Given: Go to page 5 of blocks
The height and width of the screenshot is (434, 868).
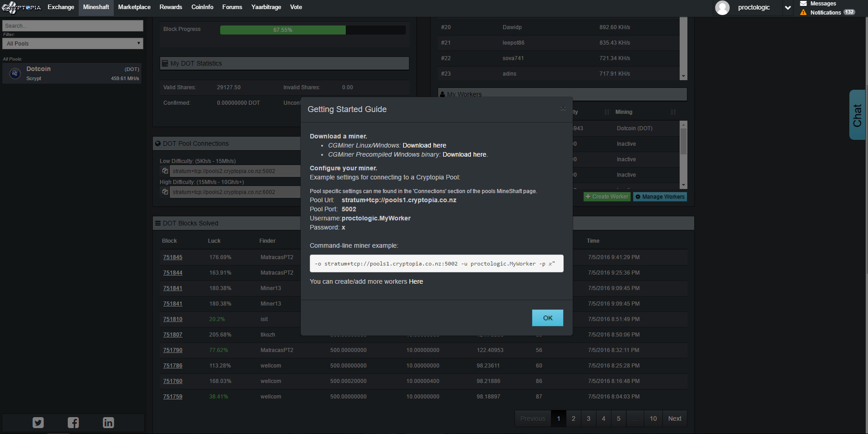Looking at the screenshot, I should [x=619, y=419].
